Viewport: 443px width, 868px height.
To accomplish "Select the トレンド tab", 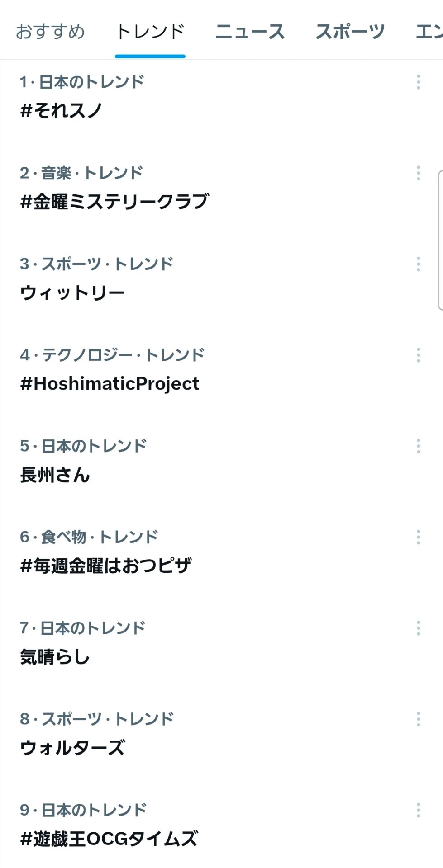I will [150, 32].
